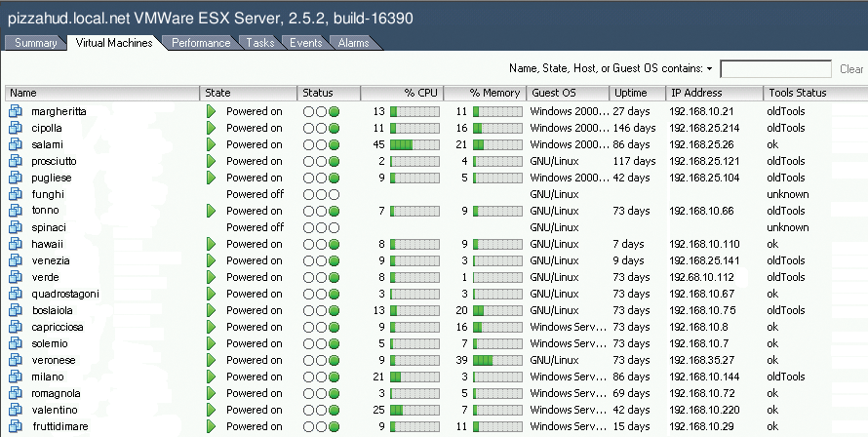Click the VM icon next to pugliese

click(16, 178)
